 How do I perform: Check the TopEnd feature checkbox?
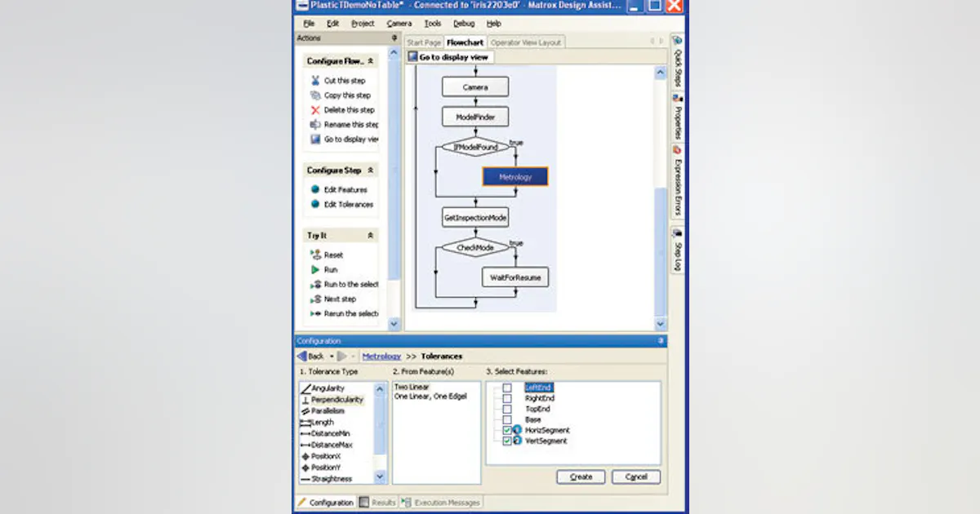pos(507,409)
